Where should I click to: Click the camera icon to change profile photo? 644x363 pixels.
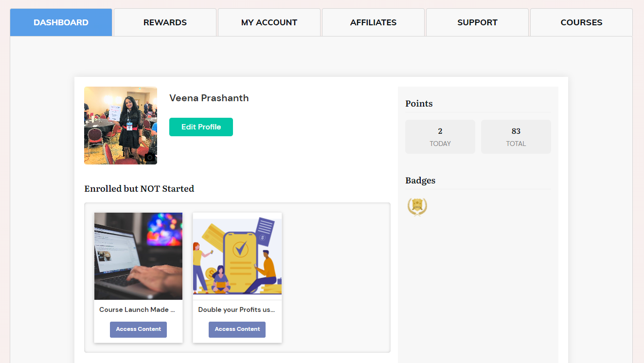click(150, 157)
